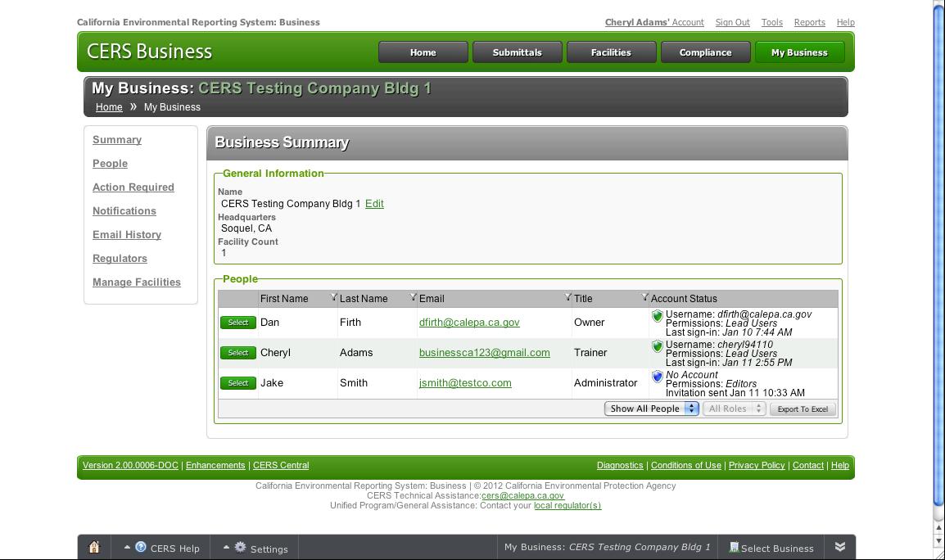Open the Show All People dropdown

point(652,409)
